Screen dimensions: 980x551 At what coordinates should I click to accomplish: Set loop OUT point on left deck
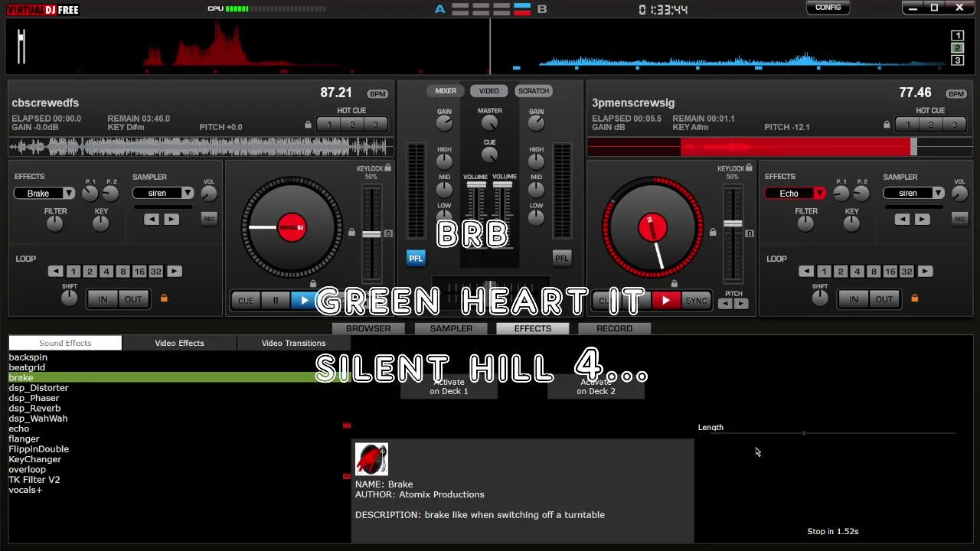[x=133, y=299]
